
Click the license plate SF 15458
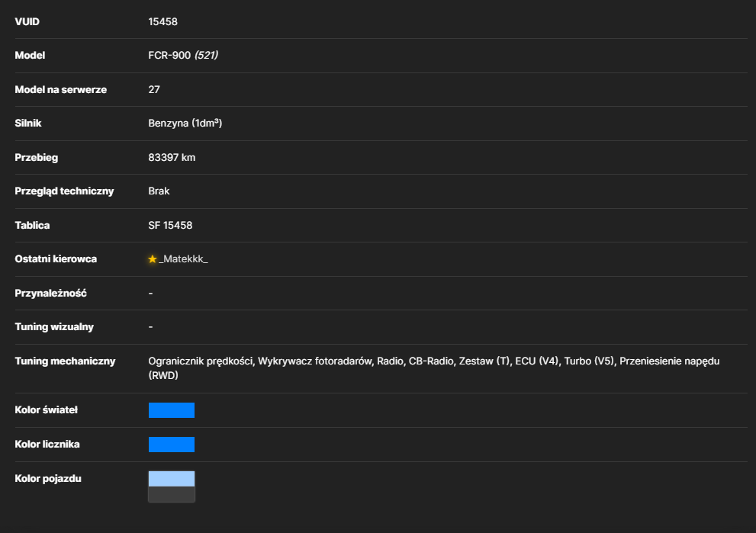(x=170, y=226)
